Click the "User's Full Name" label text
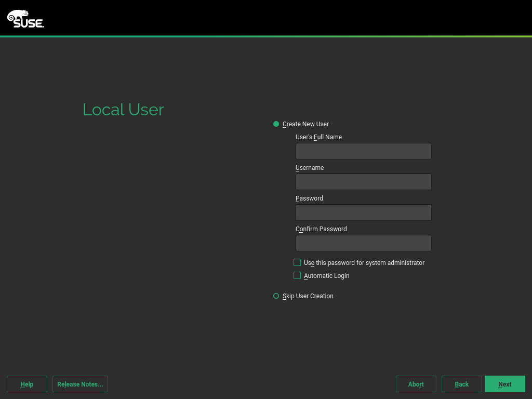 (x=318, y=137)
